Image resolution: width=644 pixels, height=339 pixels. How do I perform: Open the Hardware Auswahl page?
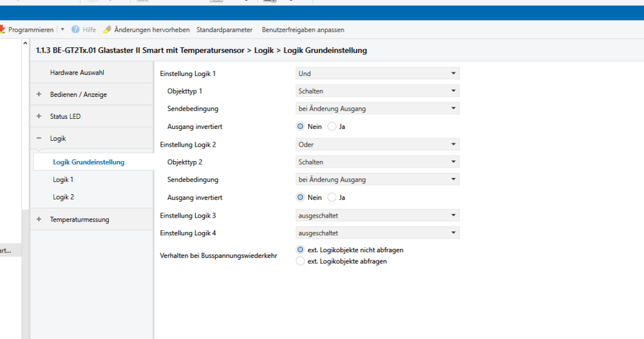77,72
